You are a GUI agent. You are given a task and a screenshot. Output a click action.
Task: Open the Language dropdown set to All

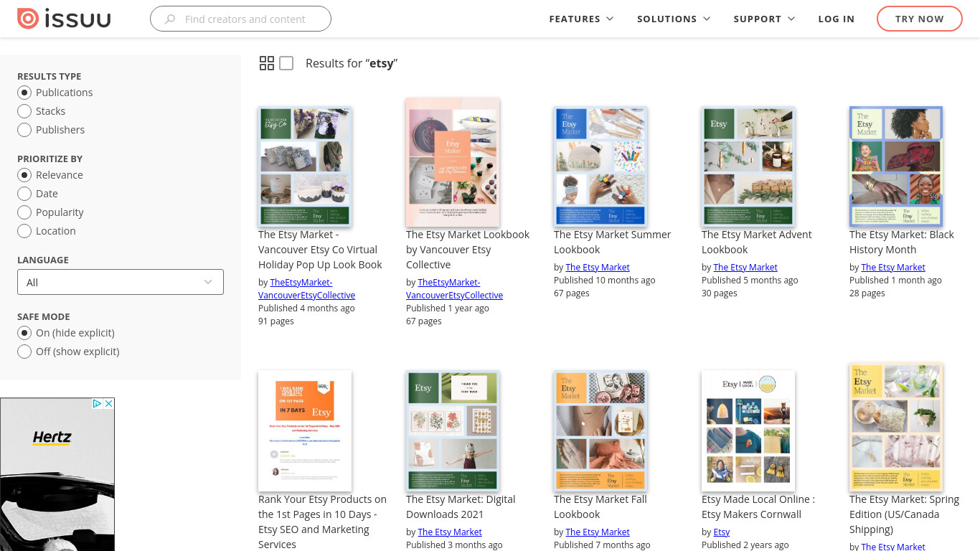click(121, 282)
